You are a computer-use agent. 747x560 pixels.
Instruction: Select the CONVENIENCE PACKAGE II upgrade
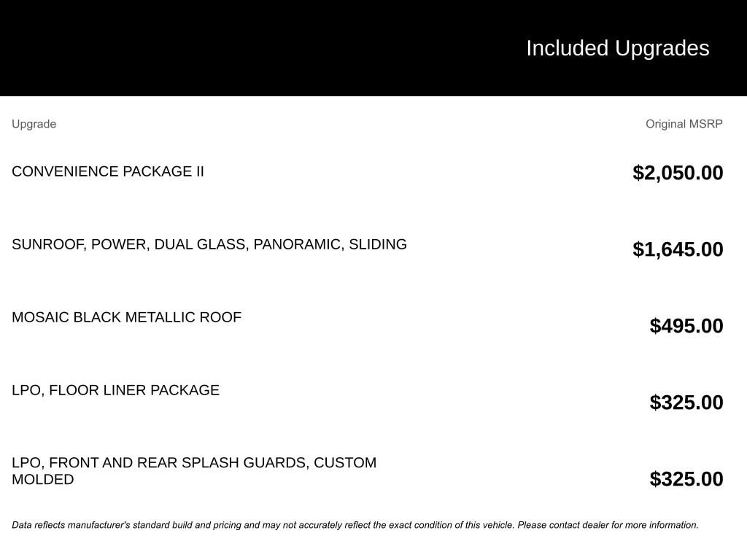108,171
